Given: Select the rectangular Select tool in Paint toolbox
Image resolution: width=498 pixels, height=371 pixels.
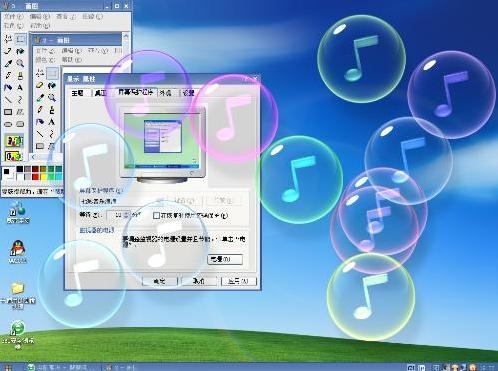Looking at the screenshot, I should [20, 39].
